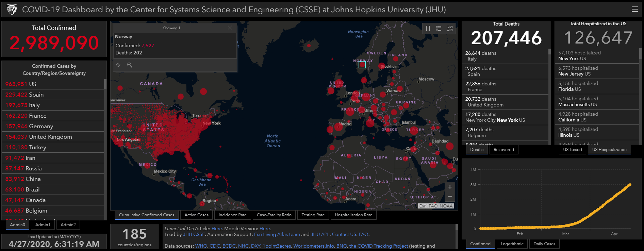Select Germany in confirmed cases list
Viewport: 644px width, 251px height.
(53, 126)
